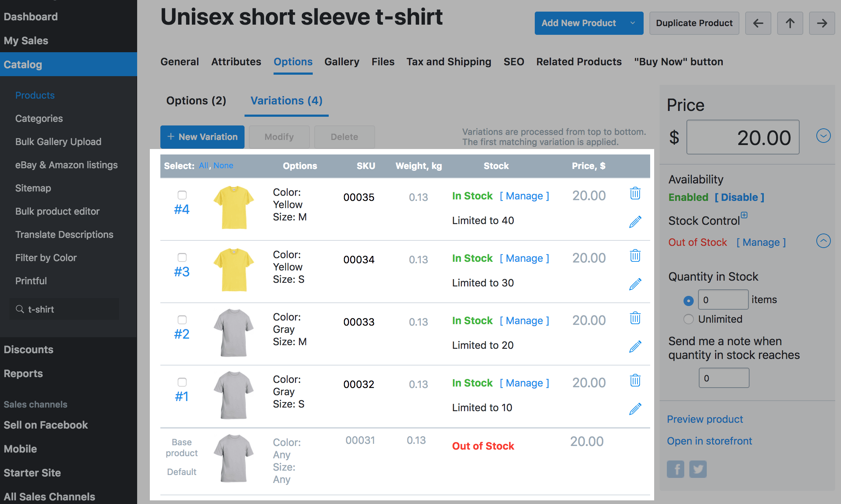Edit variation #1 with the pencil icon
This screenshot has height=504, width=841.
pos(635,409)
